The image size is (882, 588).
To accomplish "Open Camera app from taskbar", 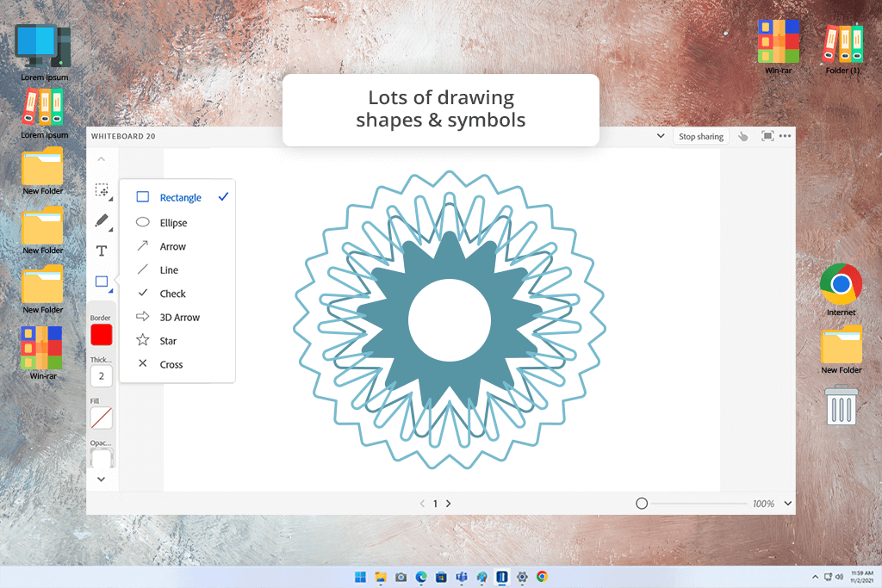I will tap(401, 577).
